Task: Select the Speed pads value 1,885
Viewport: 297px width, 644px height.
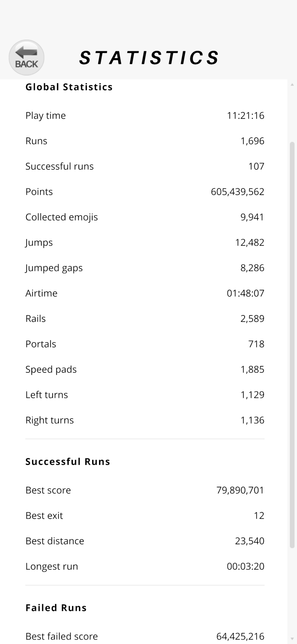Action: [252, 369]
